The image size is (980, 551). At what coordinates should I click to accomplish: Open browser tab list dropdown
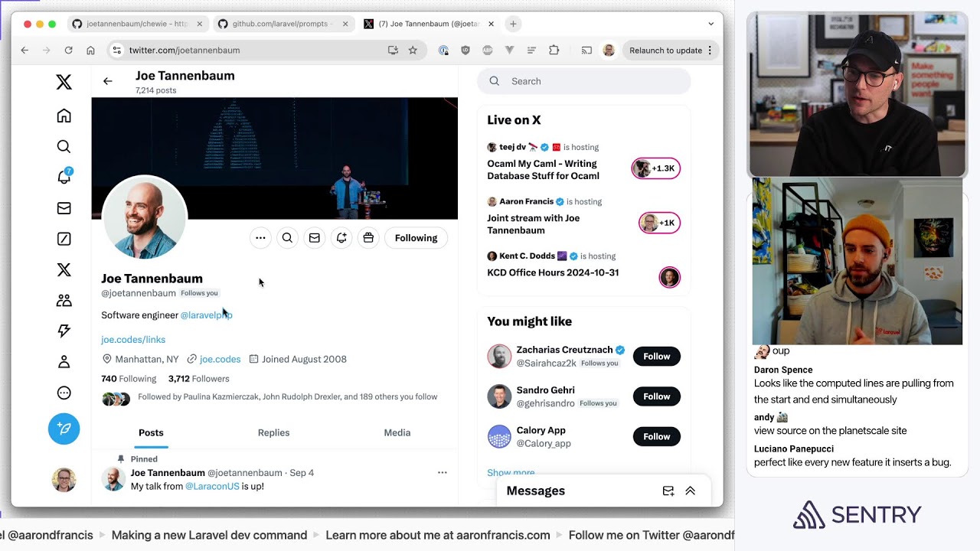pyautogui.click(x=711, y=24)
